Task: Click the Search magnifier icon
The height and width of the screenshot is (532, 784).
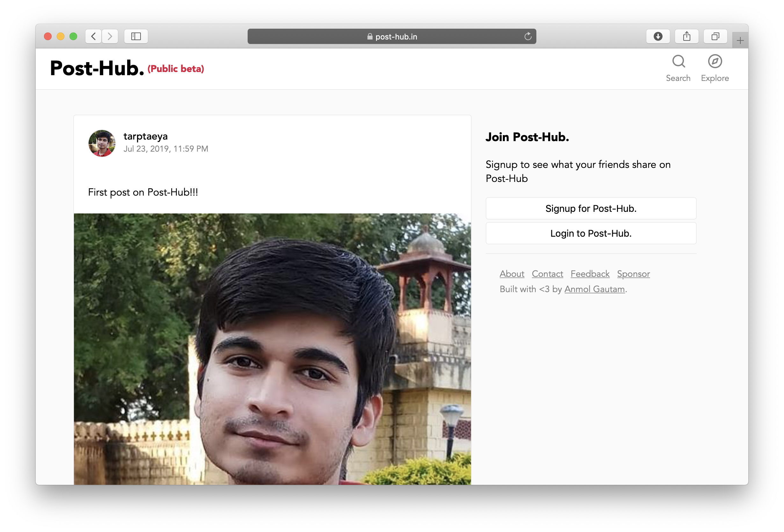Action: tap(678, 62)
